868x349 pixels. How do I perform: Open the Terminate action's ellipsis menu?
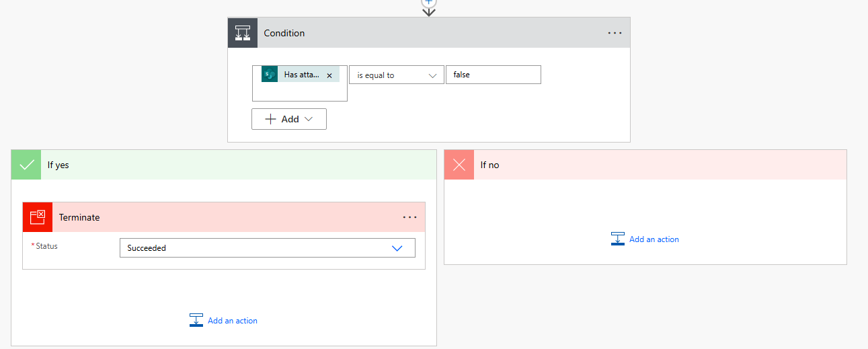pos(409,217)
